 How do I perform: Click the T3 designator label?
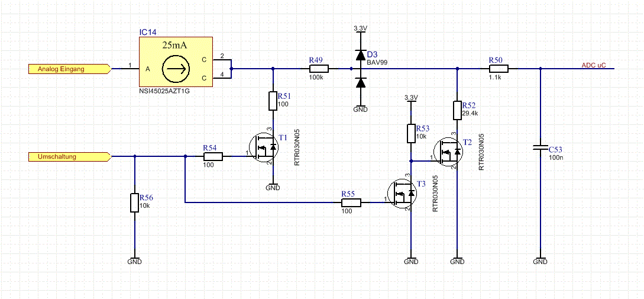coord(422,184)
